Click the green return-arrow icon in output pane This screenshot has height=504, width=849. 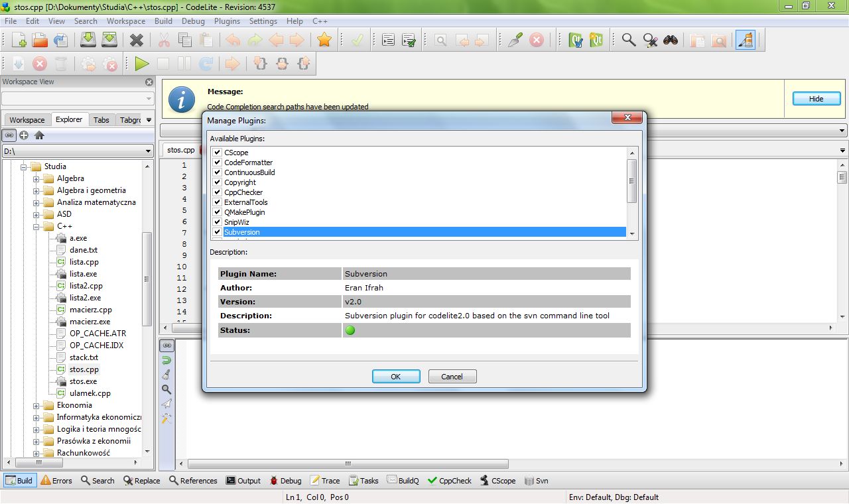tap(166, 359)
